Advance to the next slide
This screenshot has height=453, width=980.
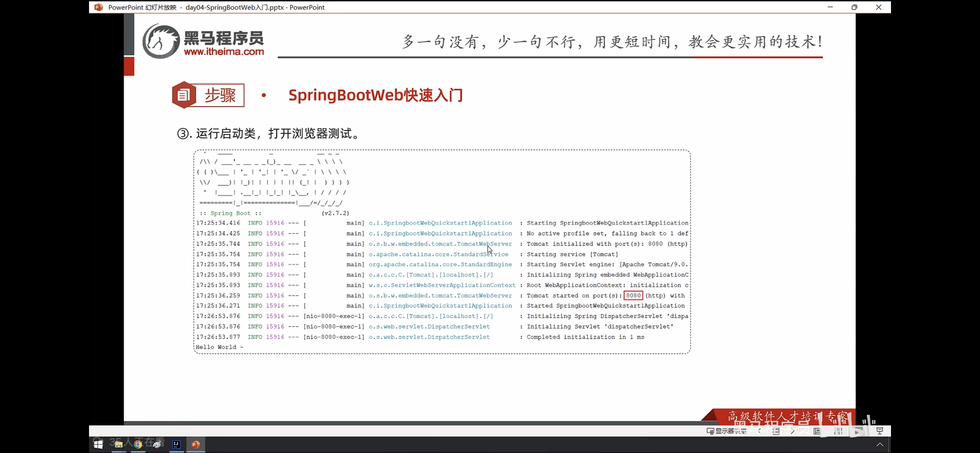point(792,431)
